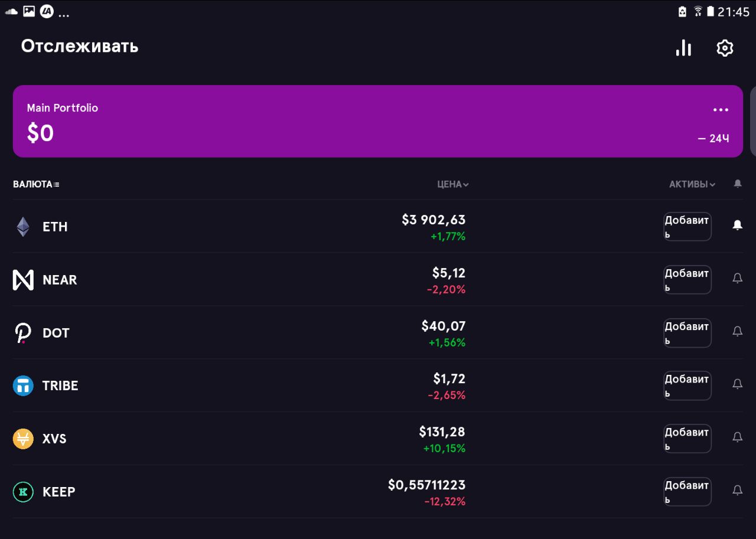Open the purple Main Portfolio card
This screenshot has width=756, height=539.
tap(378, 121)
